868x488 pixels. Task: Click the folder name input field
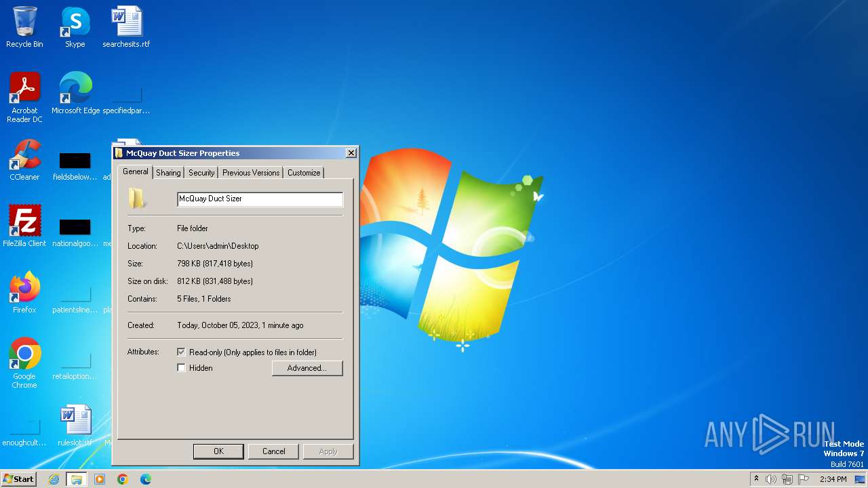pyautogui.click(x=260, y=199)
